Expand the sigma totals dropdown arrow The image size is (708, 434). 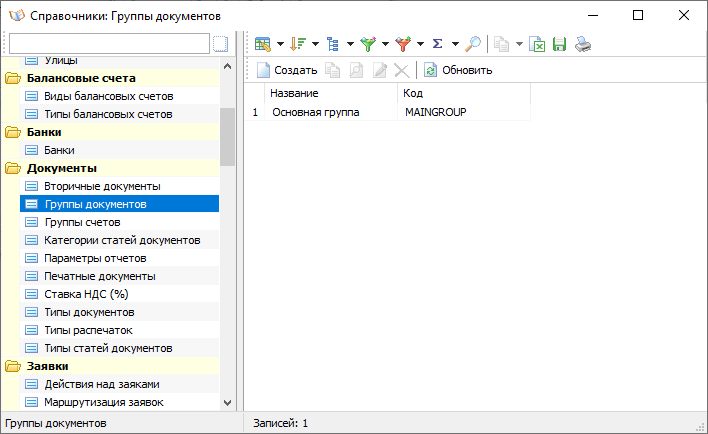455,44
